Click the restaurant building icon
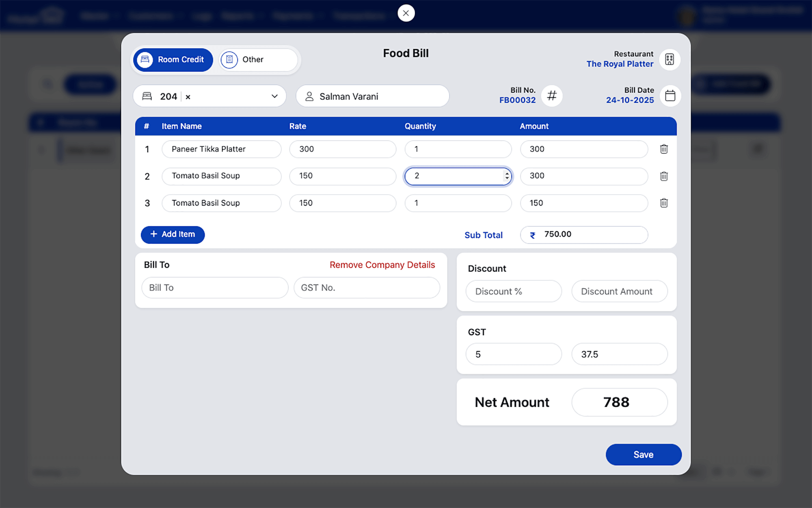 coord(669,59)
